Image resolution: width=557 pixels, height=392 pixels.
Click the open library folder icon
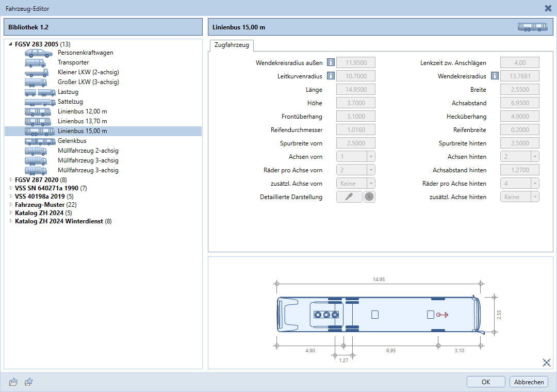(x=14, y=382)
